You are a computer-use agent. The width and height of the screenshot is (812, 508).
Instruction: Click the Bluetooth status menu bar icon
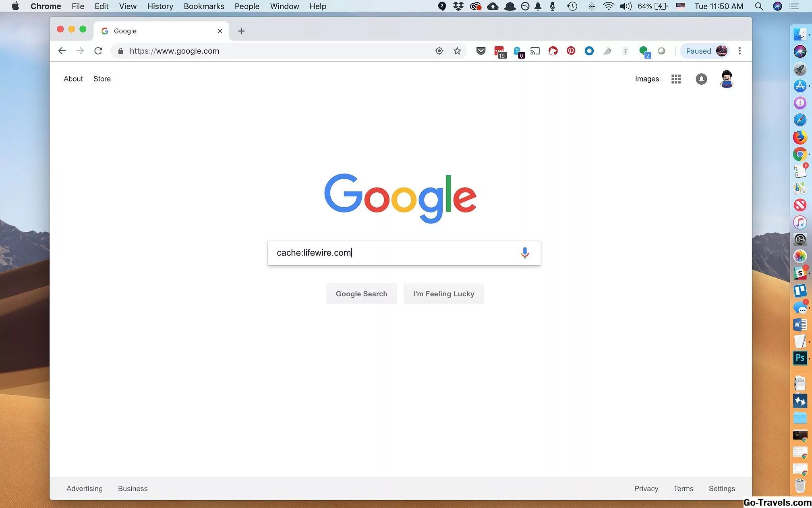590,6
